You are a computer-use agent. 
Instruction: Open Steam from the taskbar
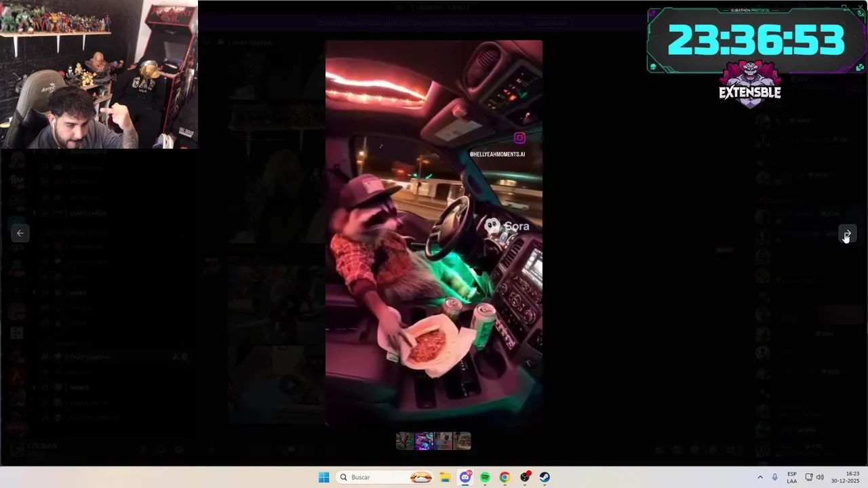[545, 477]
